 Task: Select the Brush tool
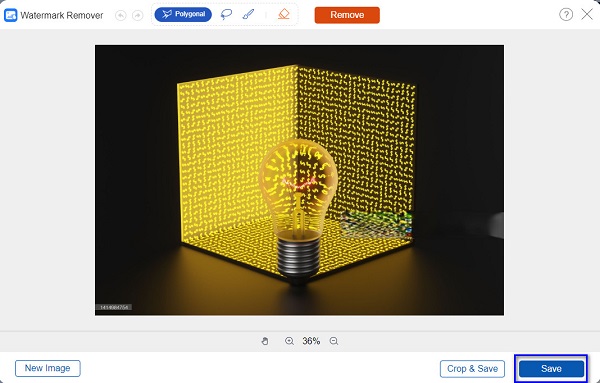click(x=248, y=15)
